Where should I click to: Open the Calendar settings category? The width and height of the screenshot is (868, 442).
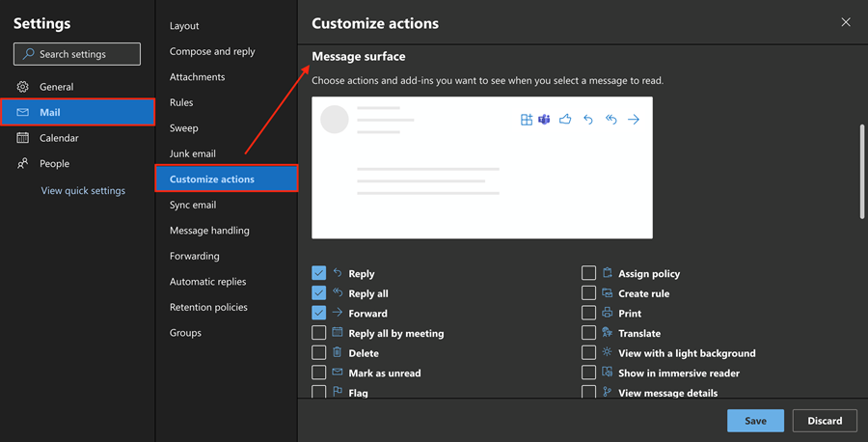77,138
